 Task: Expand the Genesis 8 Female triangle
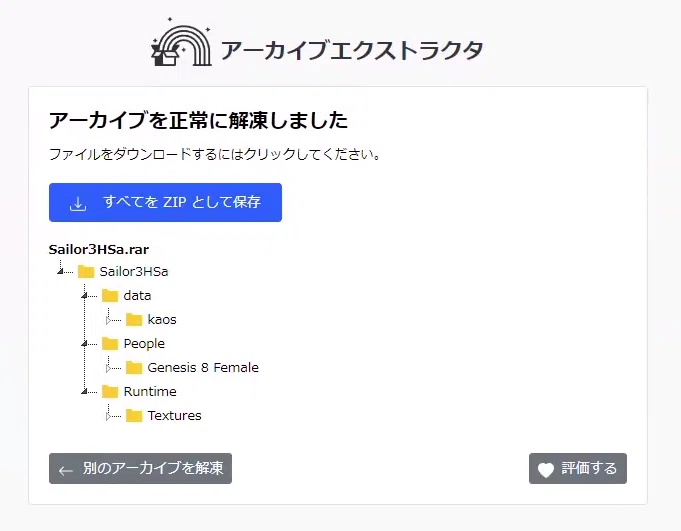coord(108,368)
